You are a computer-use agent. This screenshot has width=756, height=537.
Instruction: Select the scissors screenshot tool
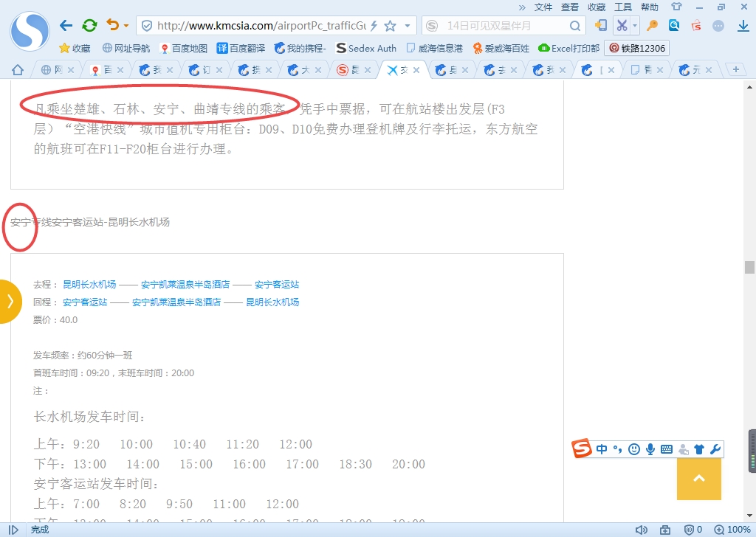(622, 26)
